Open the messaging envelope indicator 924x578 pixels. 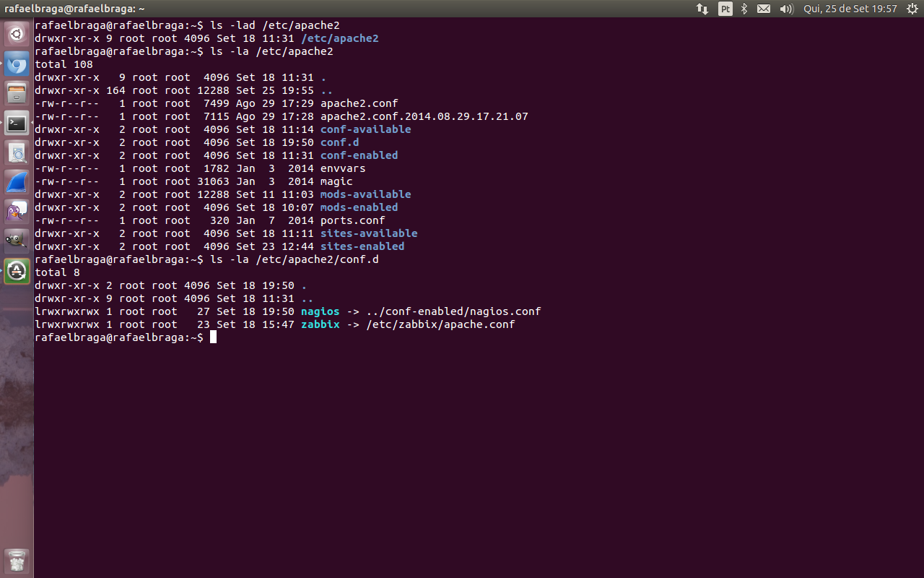(x=764, y=9)
